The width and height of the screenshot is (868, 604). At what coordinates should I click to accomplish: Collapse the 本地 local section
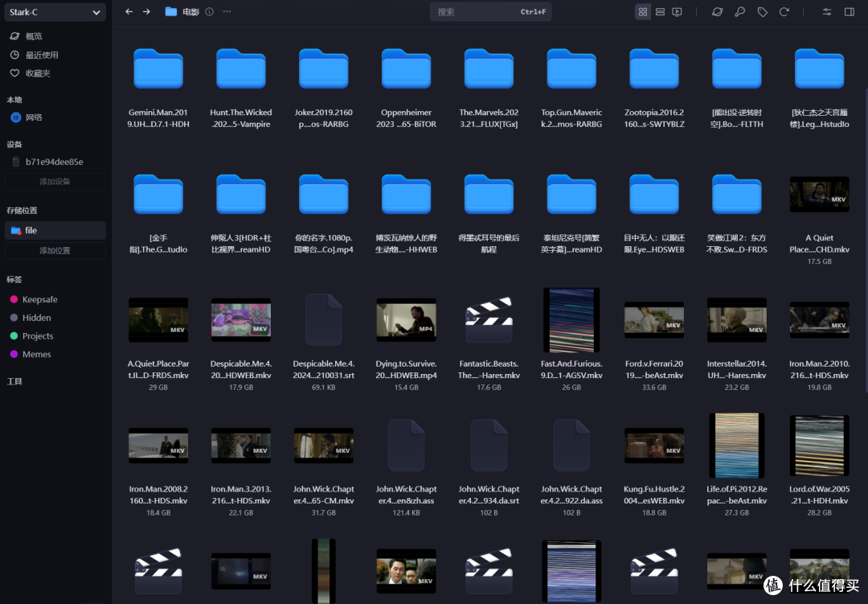tap(14, 100)
